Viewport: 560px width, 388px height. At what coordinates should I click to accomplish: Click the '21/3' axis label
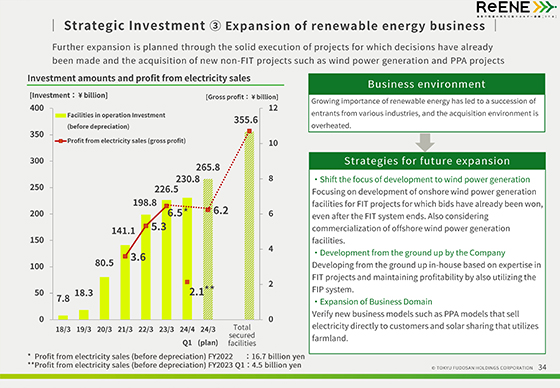coord(125,329)
